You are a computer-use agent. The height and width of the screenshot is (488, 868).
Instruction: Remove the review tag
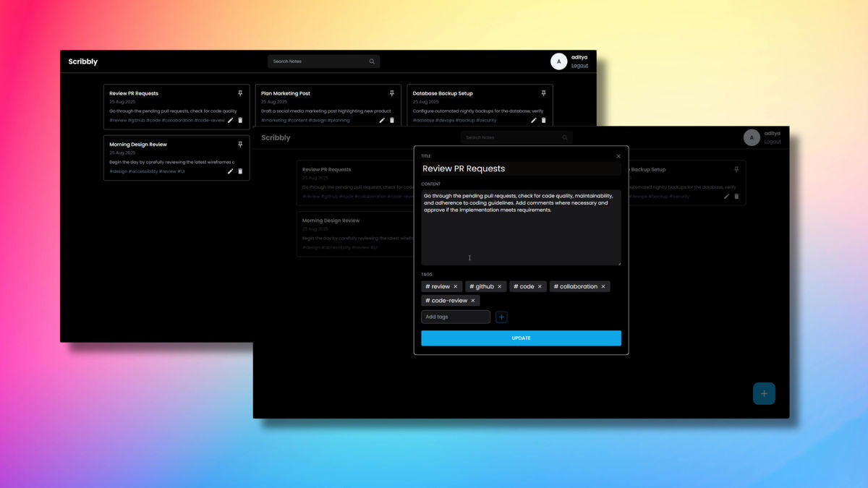point(455,286)
